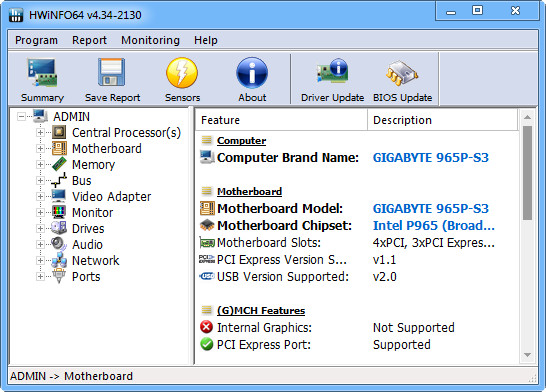Expand the Ports tree node

tap(40, 276)
